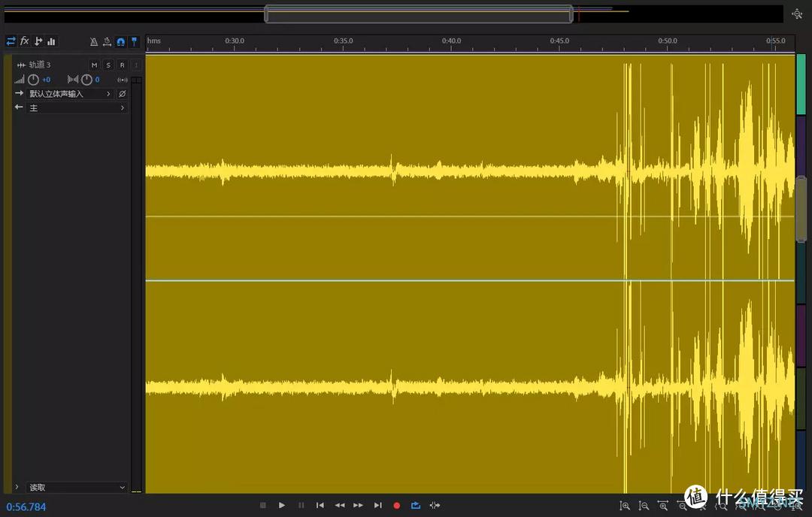812x517 pixels.
Task: Toggle monitor input button for 轨道 3
Action: (x=136, y=65)
